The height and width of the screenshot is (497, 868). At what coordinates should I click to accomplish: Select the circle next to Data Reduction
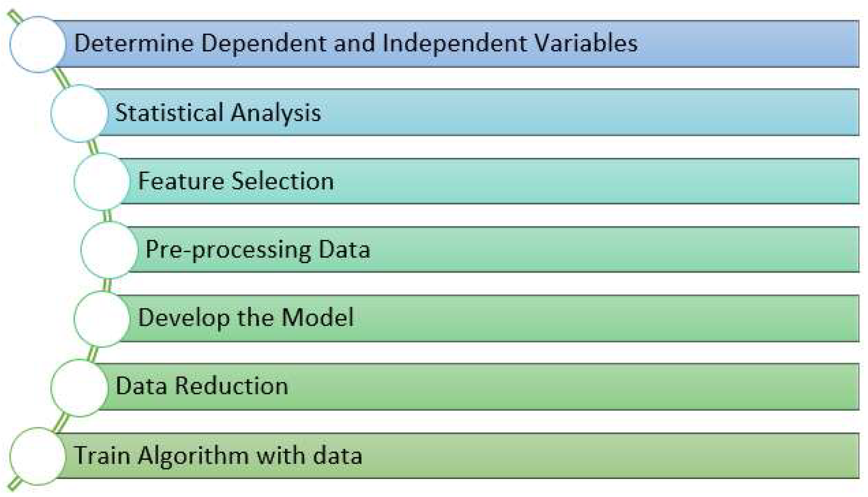pyautogui.click(x=79, y=387)
